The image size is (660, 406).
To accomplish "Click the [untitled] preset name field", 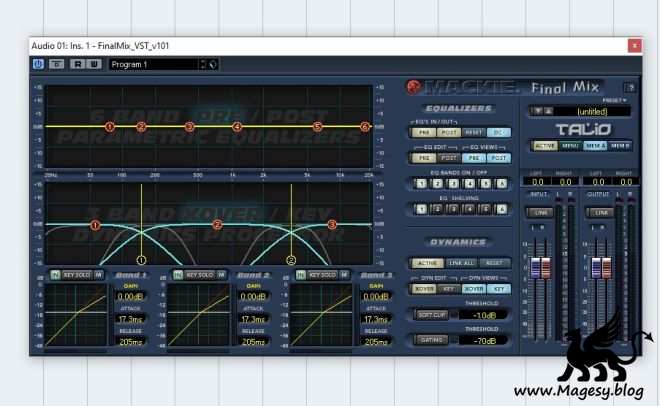I will (592, 111).
